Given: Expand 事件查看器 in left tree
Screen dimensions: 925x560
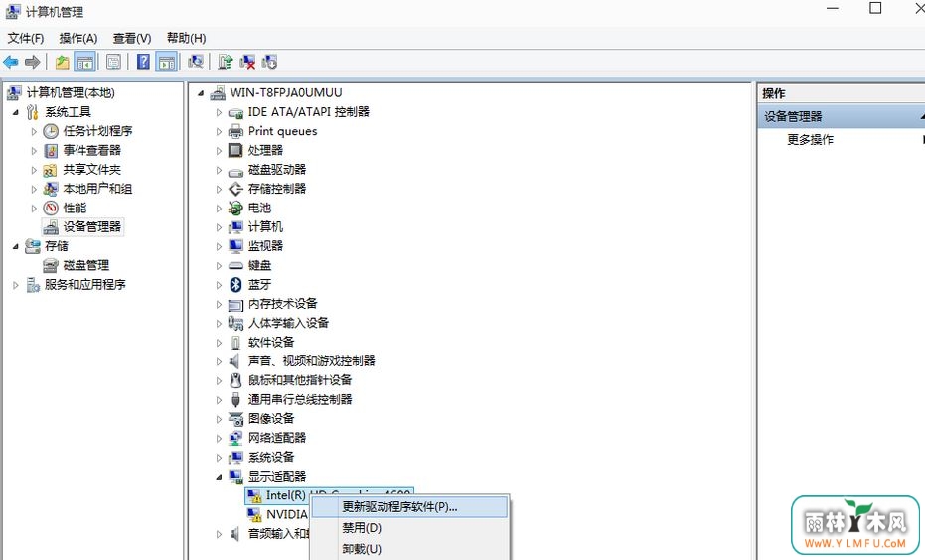Looking at the screenshot, I should pos(34,151).
